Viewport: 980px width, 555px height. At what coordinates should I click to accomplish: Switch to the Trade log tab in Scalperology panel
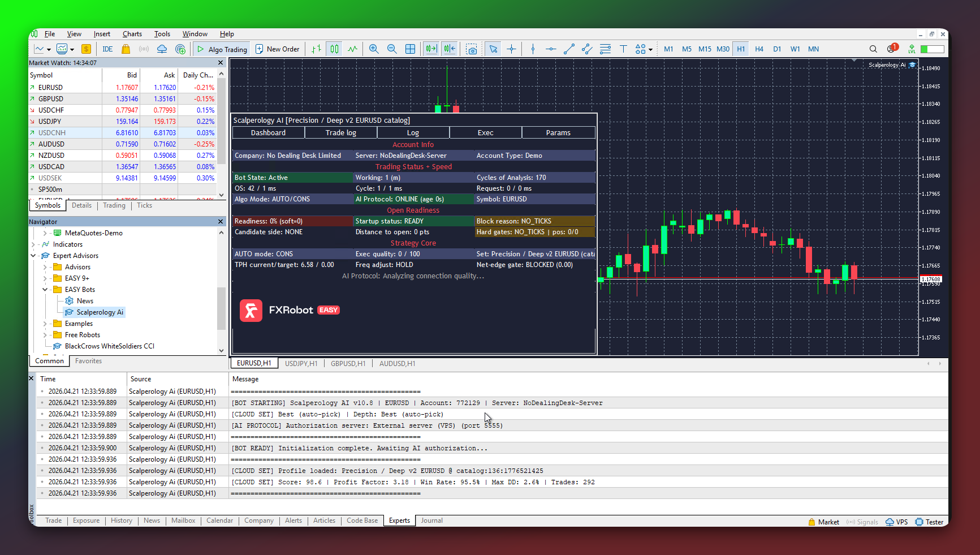point(340,132)
